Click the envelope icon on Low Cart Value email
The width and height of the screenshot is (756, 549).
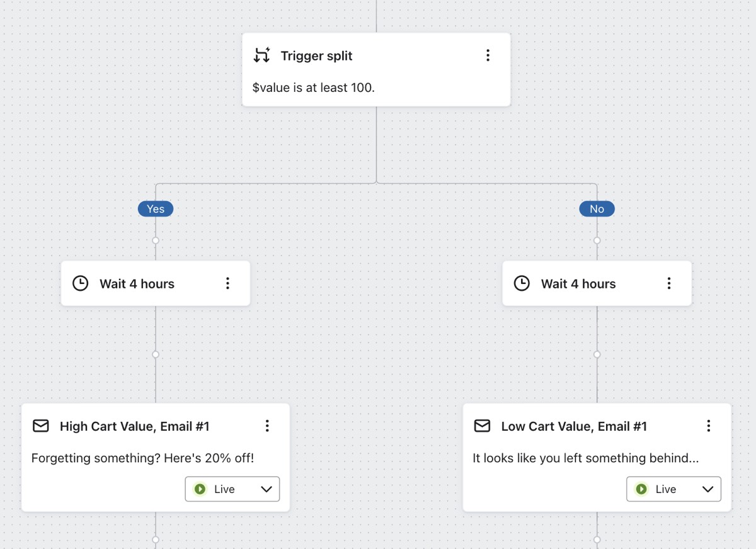(482, 426)
